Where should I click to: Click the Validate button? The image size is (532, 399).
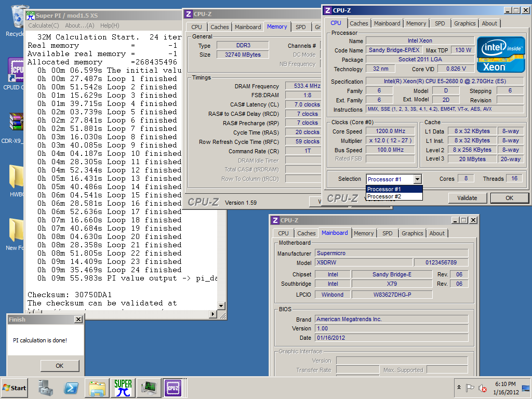[x=467, y=198]
